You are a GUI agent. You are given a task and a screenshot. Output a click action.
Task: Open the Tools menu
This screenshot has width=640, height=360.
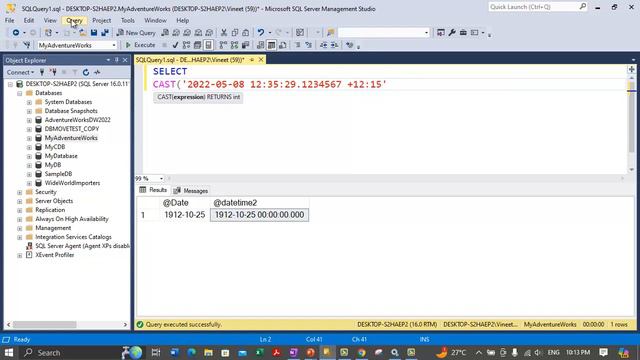click(x=128, y=20)
